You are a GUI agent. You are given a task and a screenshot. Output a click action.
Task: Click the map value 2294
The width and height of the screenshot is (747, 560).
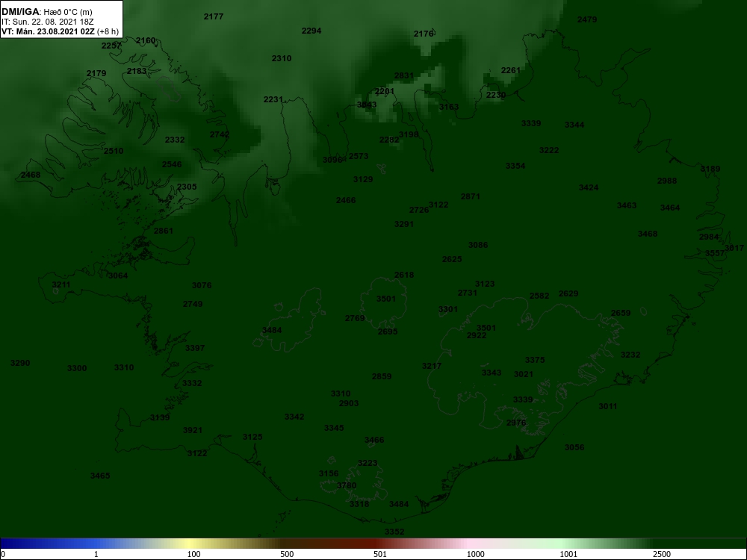click(311, 31)
